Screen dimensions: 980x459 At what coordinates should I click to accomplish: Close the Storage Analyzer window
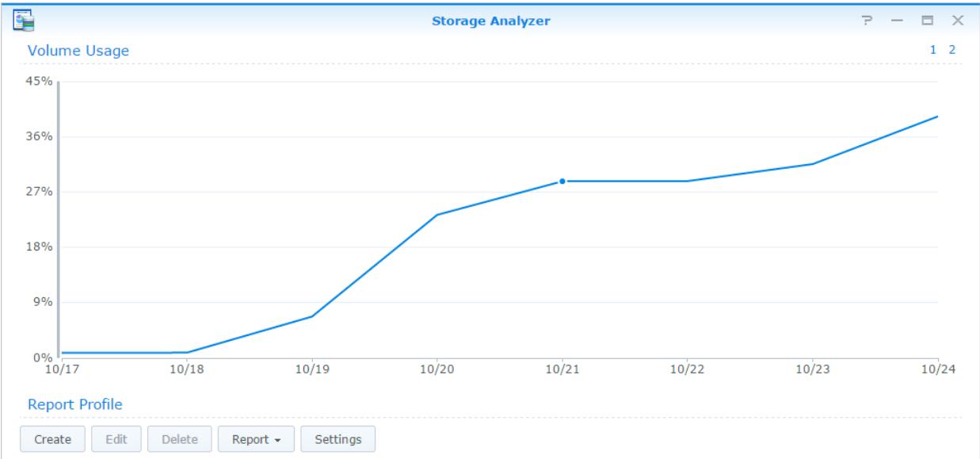(957, 21)
